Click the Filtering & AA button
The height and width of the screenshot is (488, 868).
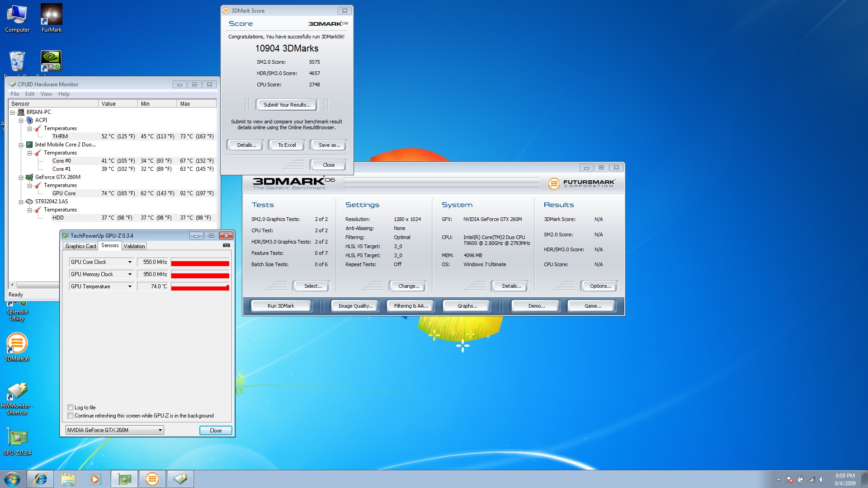[410, 306]
